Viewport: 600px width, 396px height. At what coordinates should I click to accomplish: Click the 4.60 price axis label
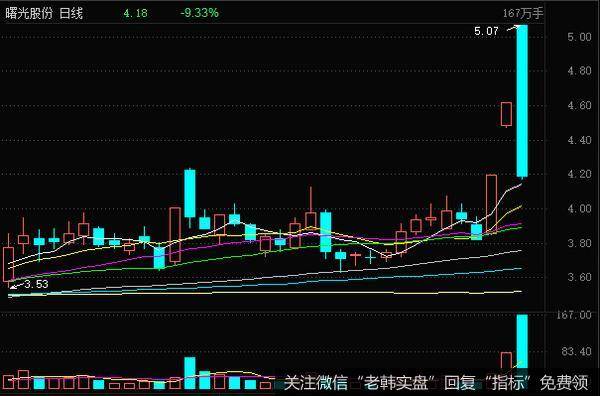tap(579, 105)
